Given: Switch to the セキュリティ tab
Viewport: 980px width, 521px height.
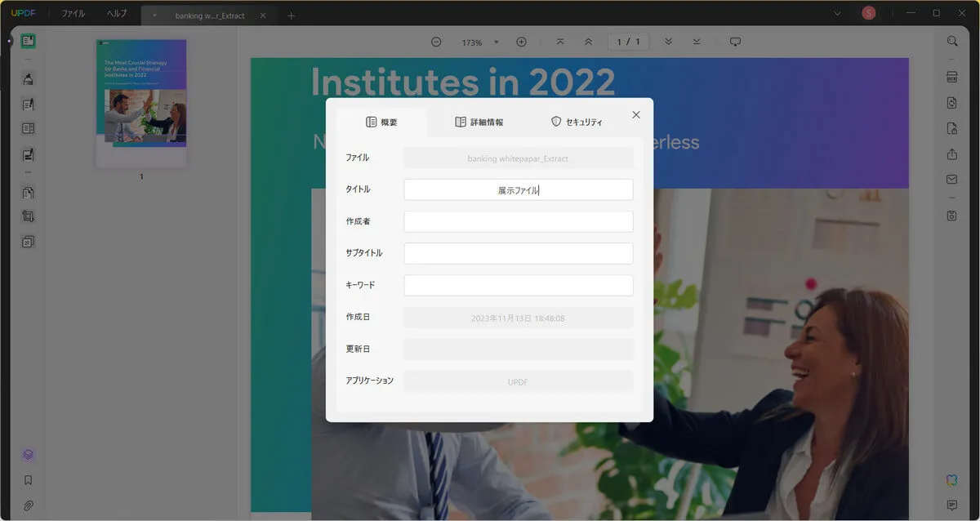Looking at the screenshot, I should coord(577,122).
